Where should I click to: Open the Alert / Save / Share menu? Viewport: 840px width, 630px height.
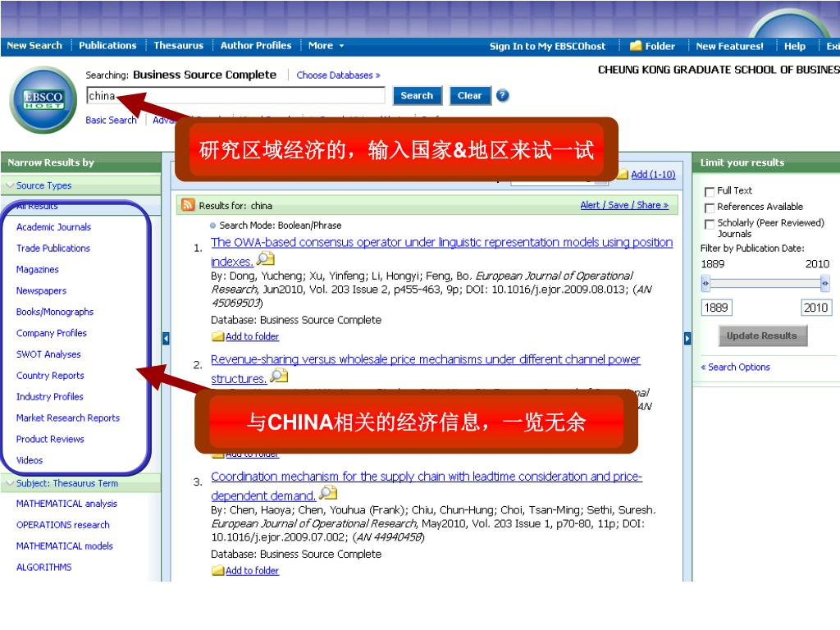pos(624,205)
